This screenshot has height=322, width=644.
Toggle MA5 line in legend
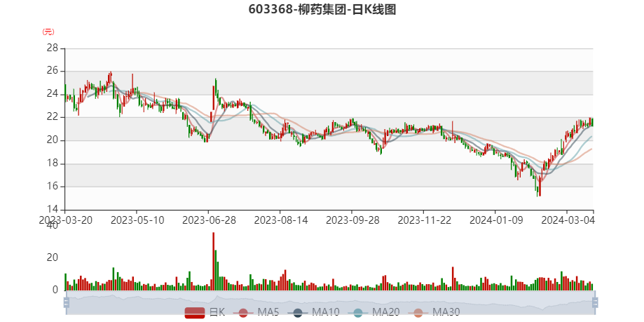[x=256, y=313]
